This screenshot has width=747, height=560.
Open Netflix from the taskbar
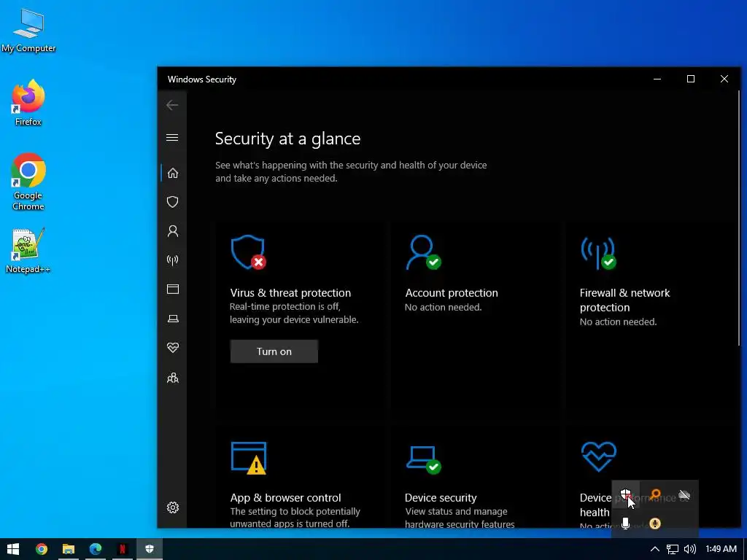pyautogui.click(x=123, y=550)
